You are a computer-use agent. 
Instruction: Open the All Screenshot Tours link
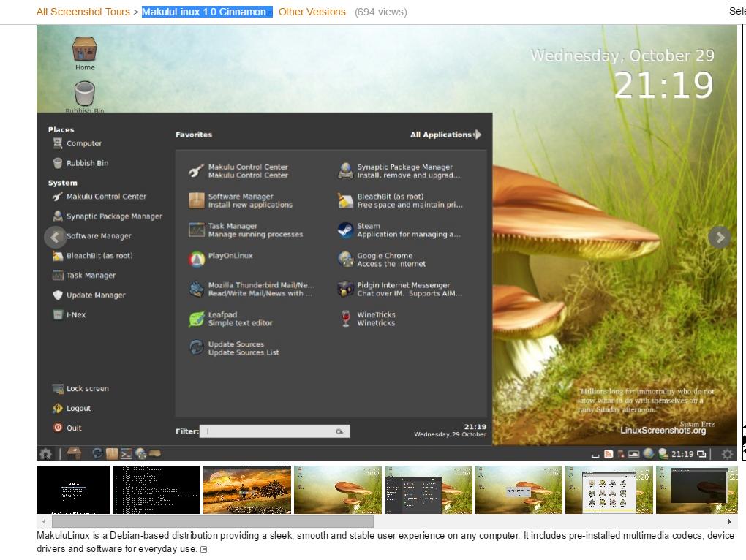pos(83,12)
